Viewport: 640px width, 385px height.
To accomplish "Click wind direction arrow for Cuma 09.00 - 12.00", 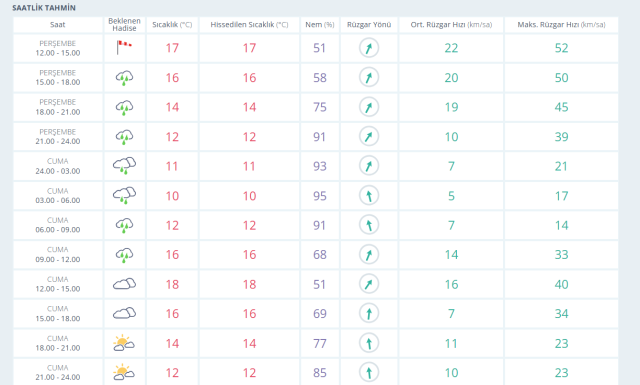I will (369, 254).
